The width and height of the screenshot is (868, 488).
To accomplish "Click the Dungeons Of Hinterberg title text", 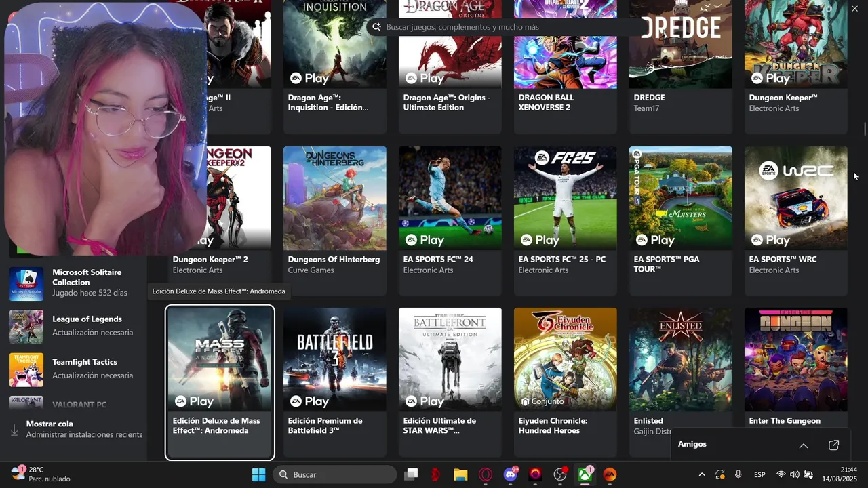I will coord(334,259).
